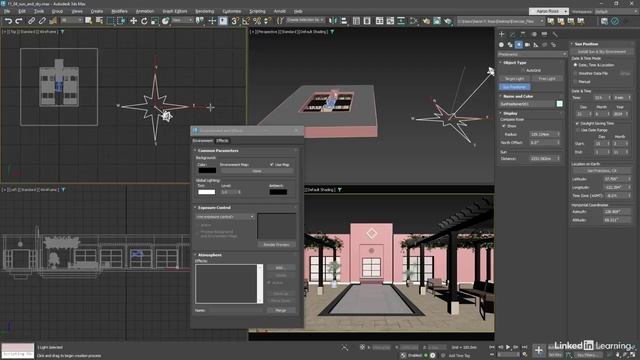Click the San Francisco, CA location button
Viewport: 640px width, 360px height.
click(602, 171)
